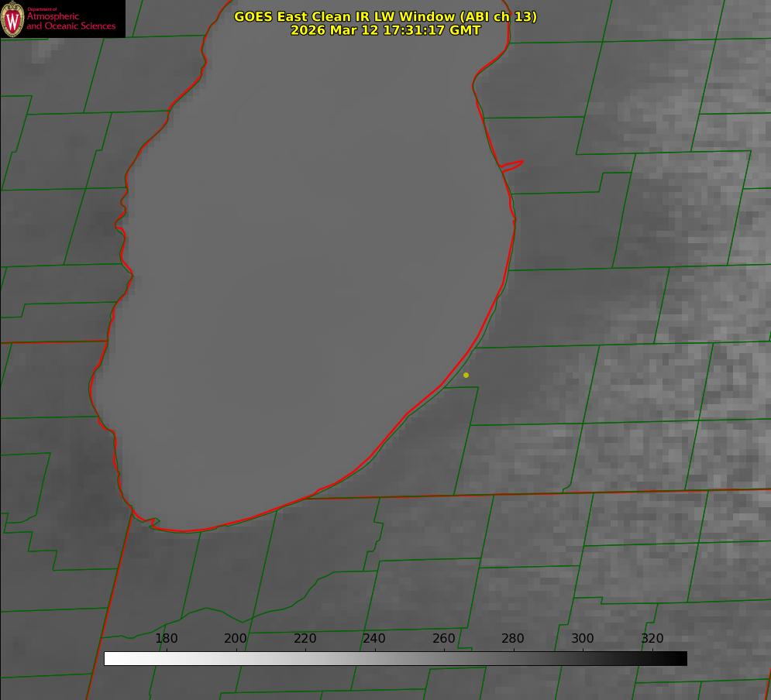Click the 200 label on the temperature scale
Image resolution: width=771 pixels, height=700 pixels.
(236, 638)
